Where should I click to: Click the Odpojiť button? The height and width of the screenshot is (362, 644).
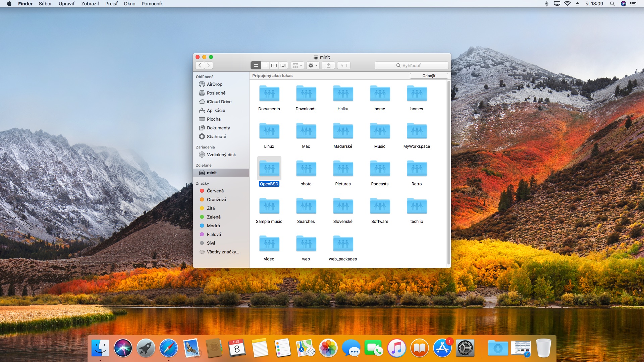point(429,76)
